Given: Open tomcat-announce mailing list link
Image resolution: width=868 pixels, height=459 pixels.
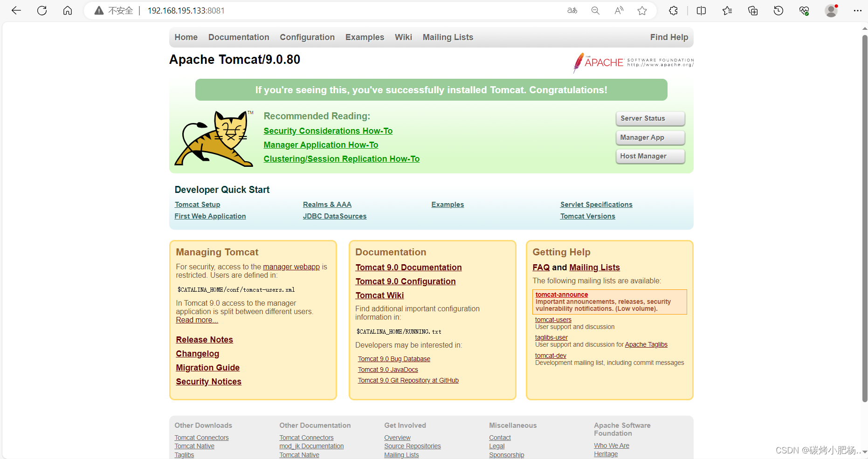Looking at the screenshot, I should [562, 295].
